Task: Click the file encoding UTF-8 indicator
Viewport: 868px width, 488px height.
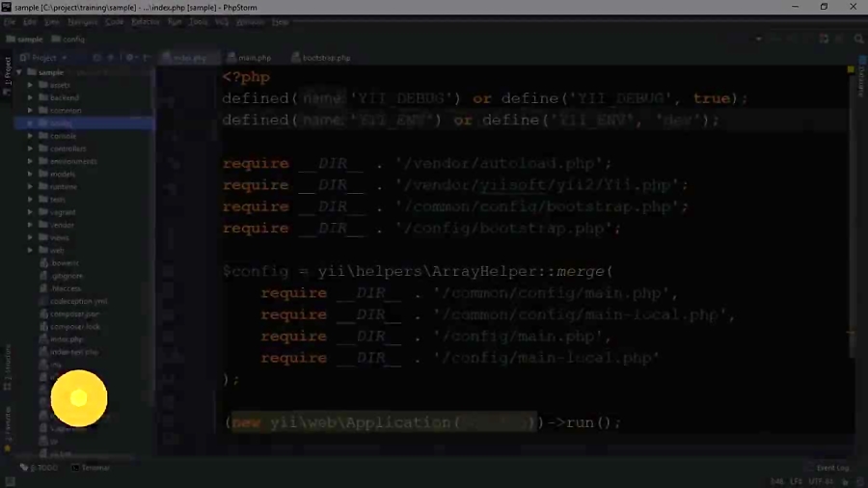Action: pyautogui.click(x=821, y=482)
